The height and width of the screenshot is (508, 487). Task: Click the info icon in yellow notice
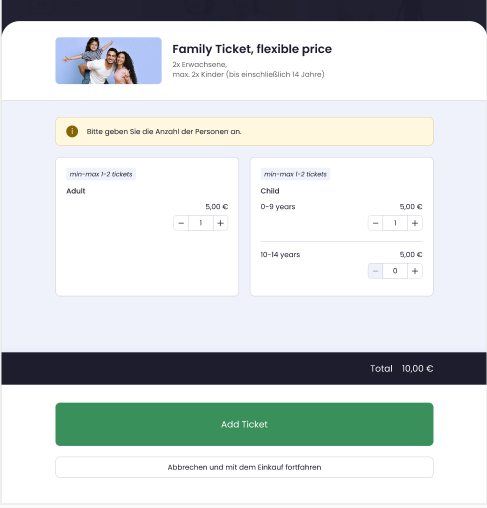click(72, 131)
